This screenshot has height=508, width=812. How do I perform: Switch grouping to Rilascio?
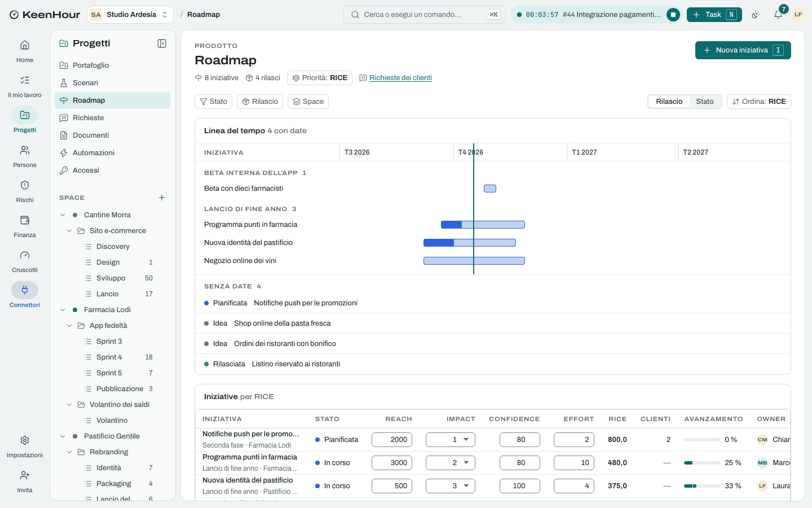pos(669,102)
